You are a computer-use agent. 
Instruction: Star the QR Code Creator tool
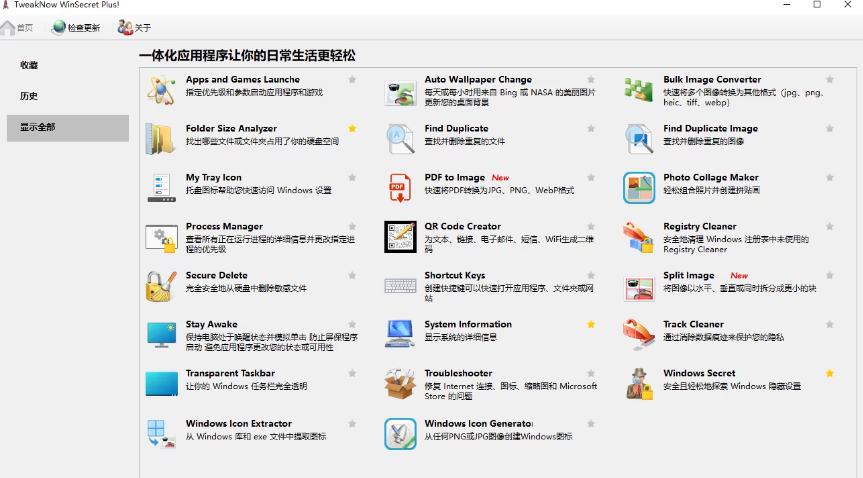591,226
